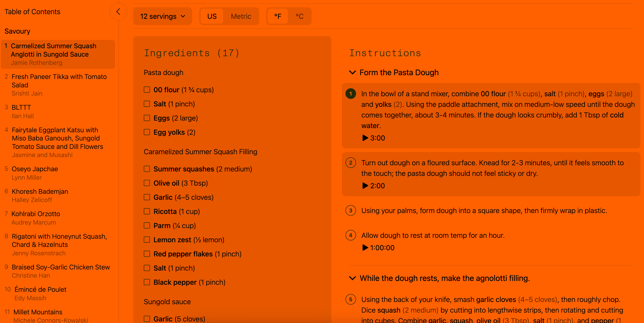Click step 4 number circle
Screen dimensions: 644x323
pos(351,235)
